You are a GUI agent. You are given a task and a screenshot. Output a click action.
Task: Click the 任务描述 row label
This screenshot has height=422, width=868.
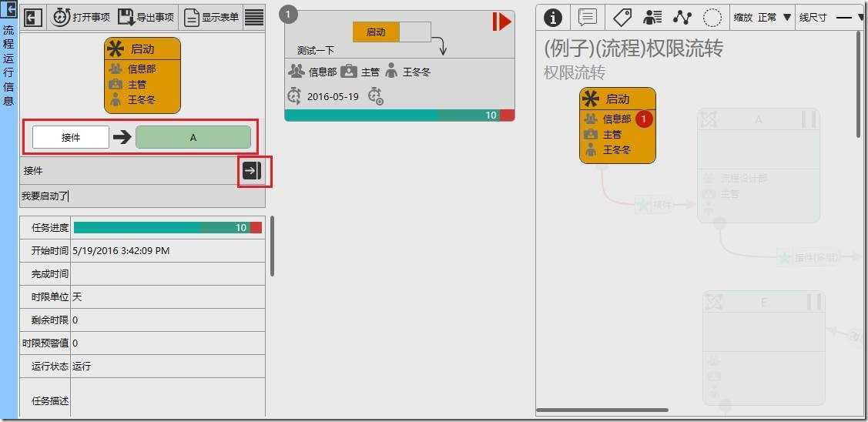coord(51,400)
